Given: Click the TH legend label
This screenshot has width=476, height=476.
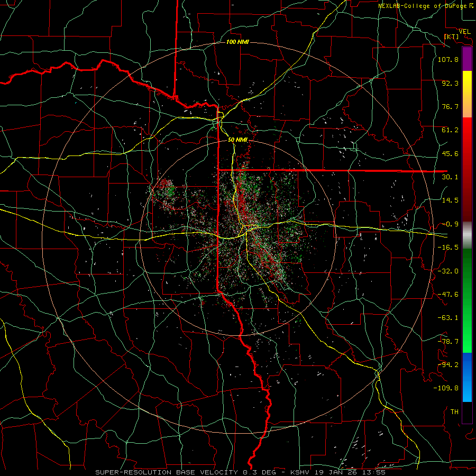Looking at the screenshot, I should coord(454,412).
